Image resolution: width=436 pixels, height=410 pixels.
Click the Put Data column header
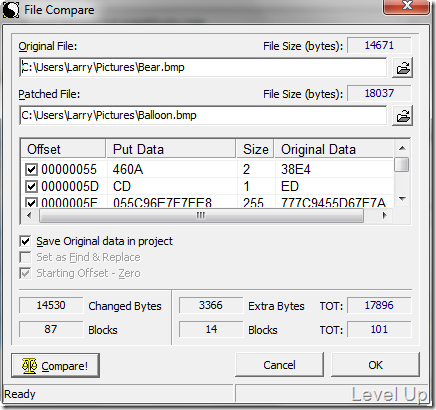tap(171, 149)
